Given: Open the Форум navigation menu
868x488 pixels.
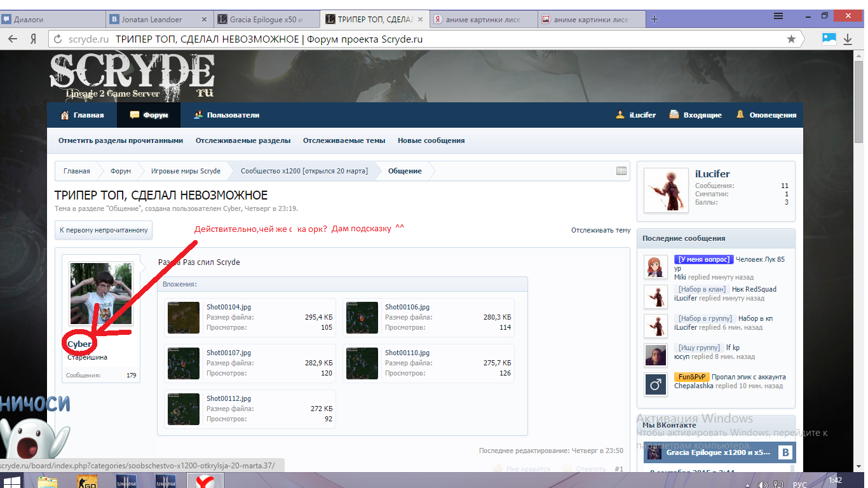Looking at the screenshot, I should coord(149,115).
